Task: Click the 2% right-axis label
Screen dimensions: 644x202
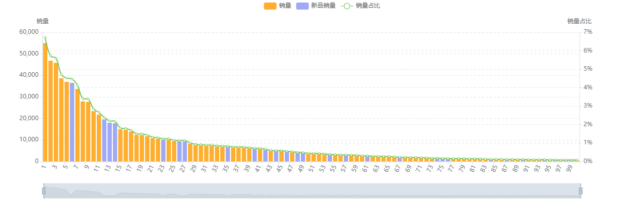Action: 588,124
